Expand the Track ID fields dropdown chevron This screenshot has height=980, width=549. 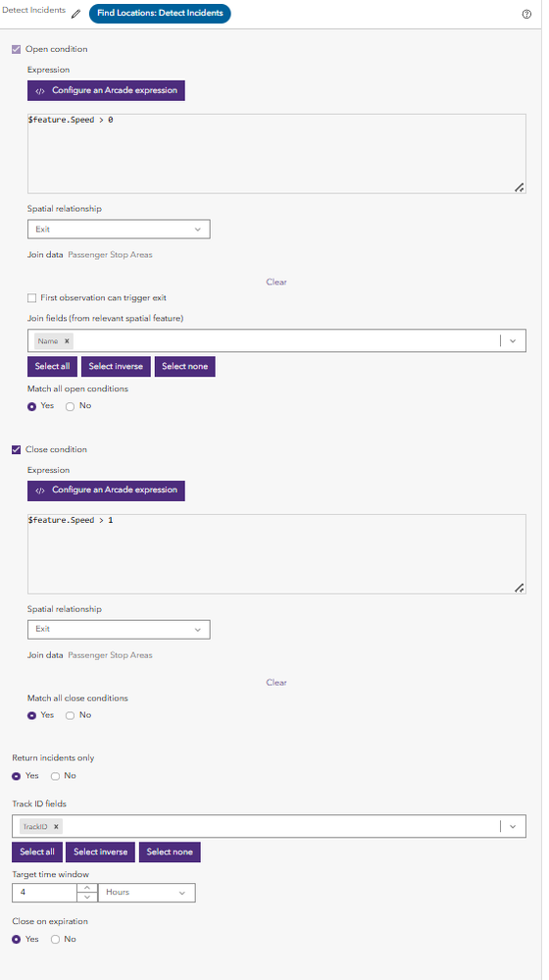tap(513, 826)
